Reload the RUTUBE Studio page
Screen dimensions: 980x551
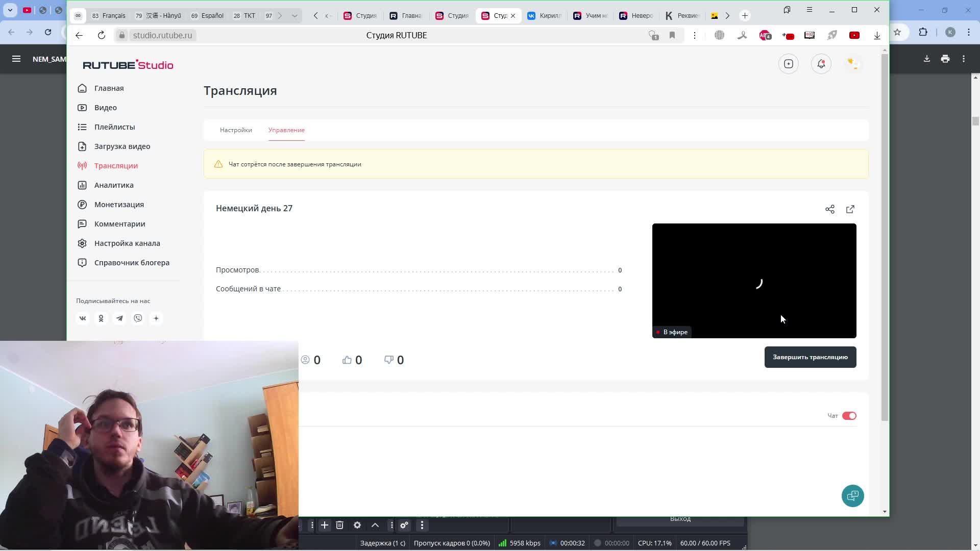click(x=102, y=35)
